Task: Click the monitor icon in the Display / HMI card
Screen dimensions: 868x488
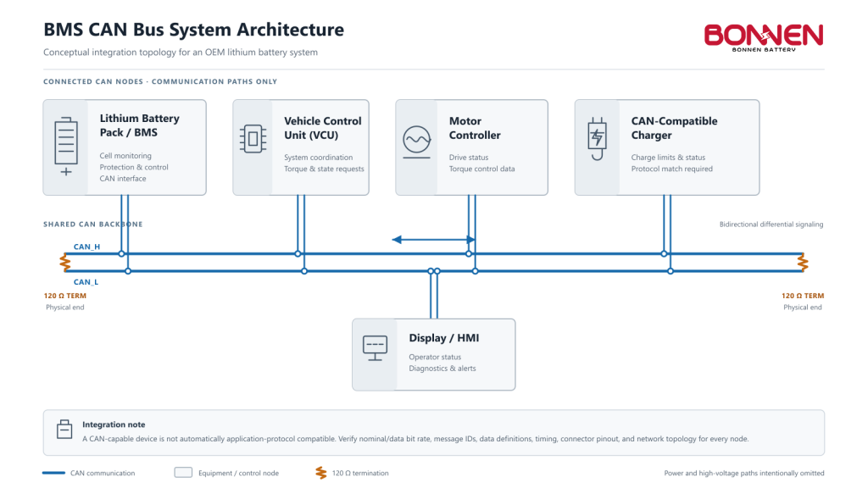Action: pyautogui.click(x=375, y=348)
